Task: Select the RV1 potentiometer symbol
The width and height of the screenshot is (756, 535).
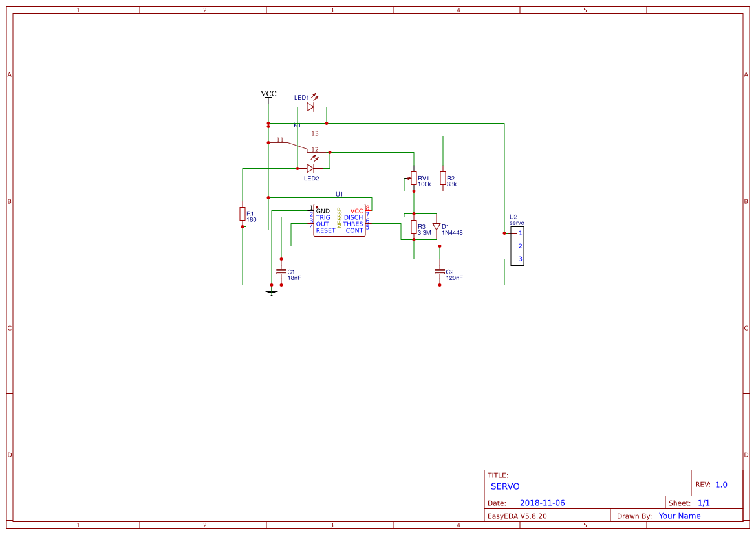Action: coord(413,178)
